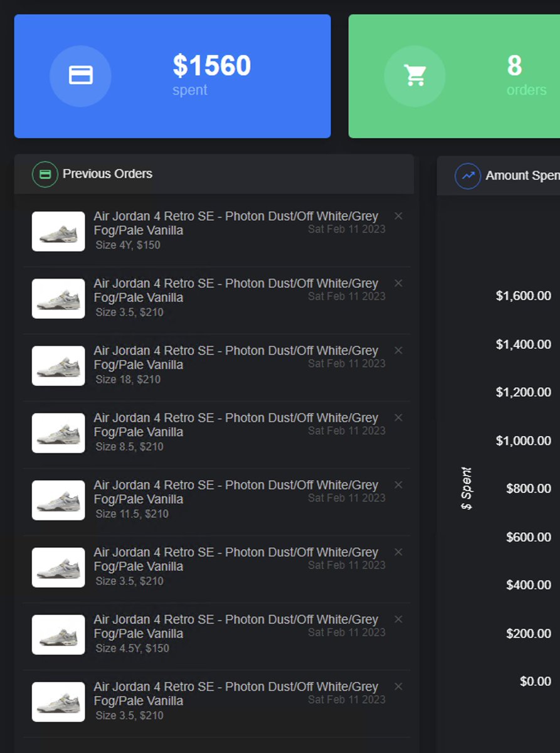Click the $400.00 chart axis label
This screenshot has height=753, width=560.
[x=529, y=585]
